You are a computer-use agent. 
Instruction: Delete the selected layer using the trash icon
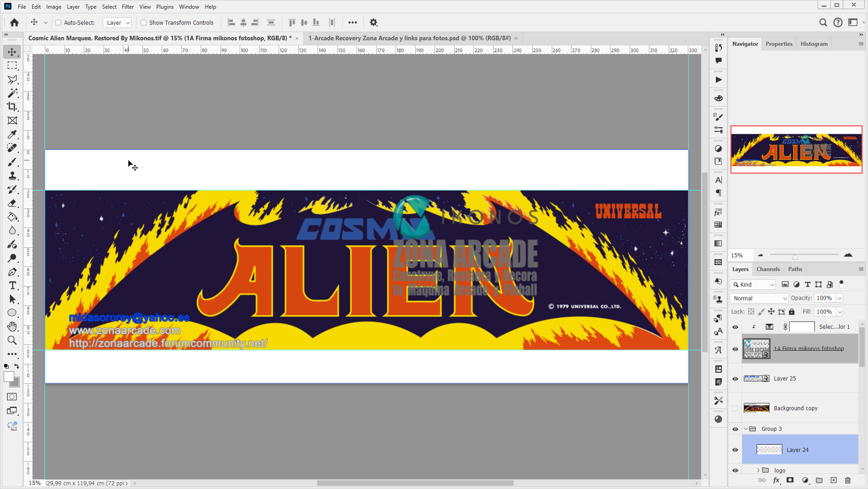coord(847,480)
